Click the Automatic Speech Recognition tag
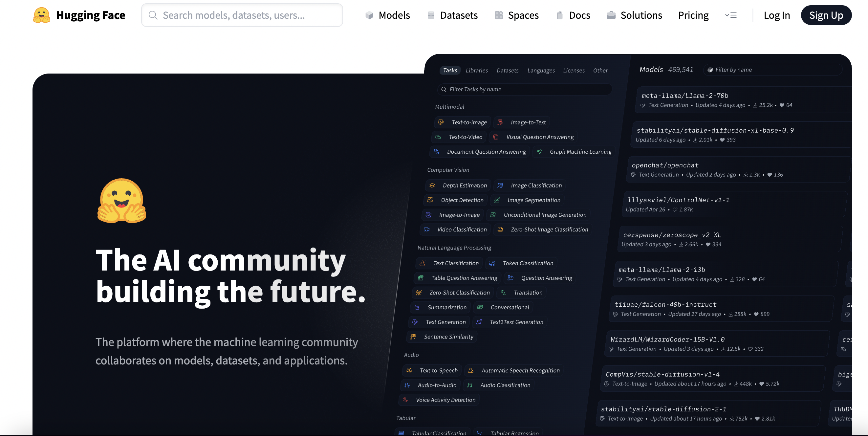The width and height of the screenshot is (868, 436). 514,370
